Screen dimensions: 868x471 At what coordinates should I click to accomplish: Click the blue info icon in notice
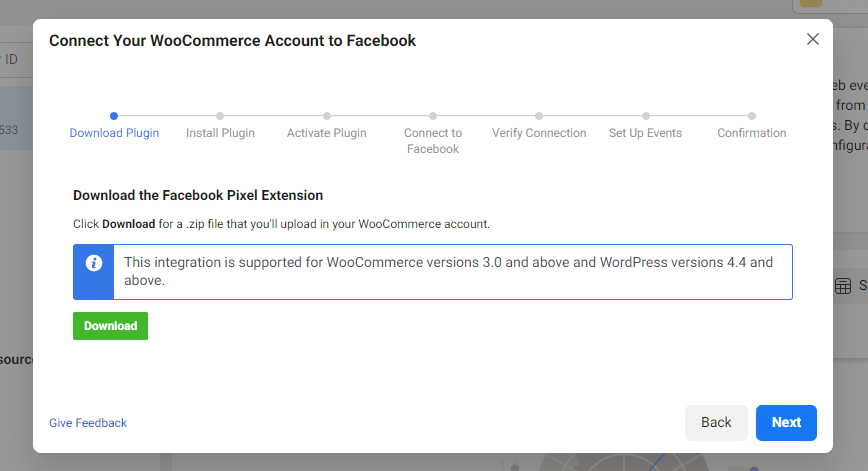(x=94, y=263)
